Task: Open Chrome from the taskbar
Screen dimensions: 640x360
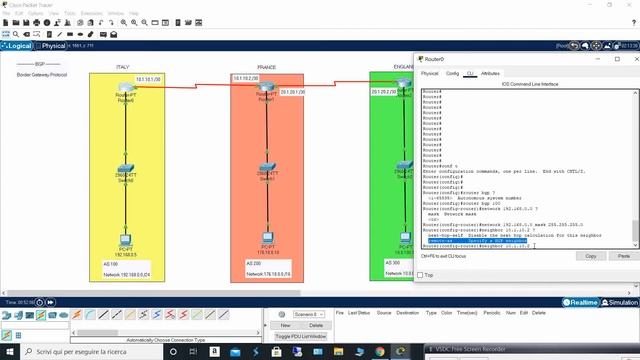Action: coord(380,351)
